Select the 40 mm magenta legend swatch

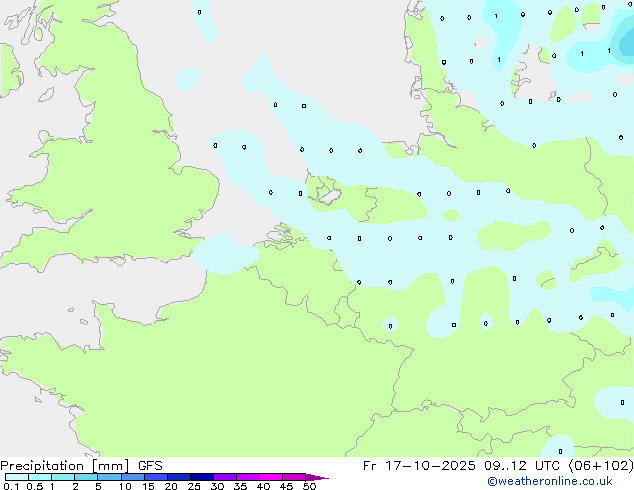pos(271,477)
